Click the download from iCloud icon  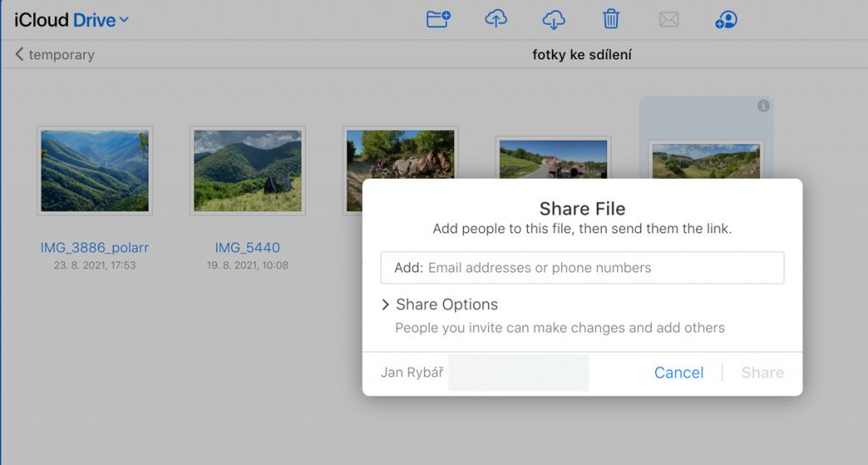[554, 19]
